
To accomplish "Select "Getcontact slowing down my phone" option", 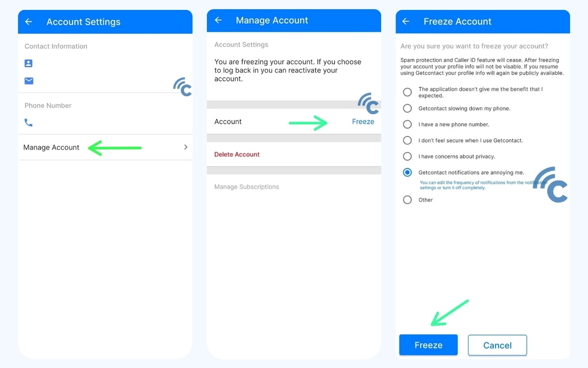I will point(407,108).
